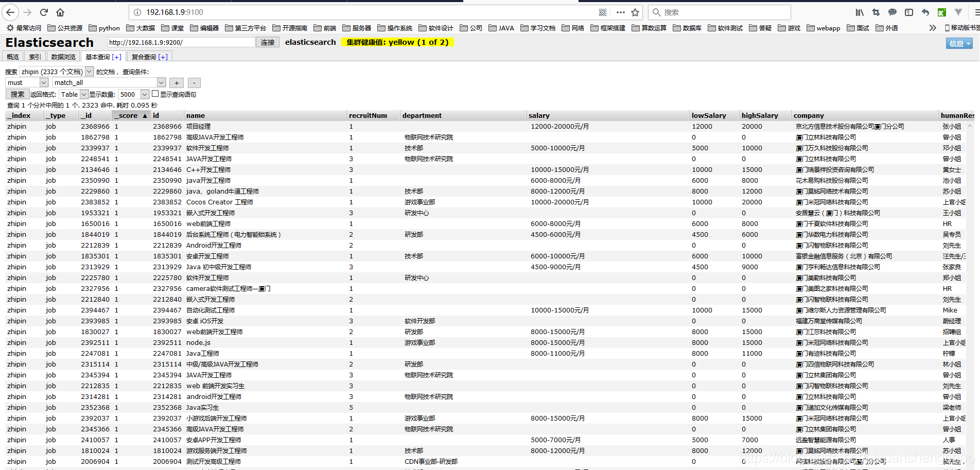Show more bookmarks via double chevron

coord(933,28)
